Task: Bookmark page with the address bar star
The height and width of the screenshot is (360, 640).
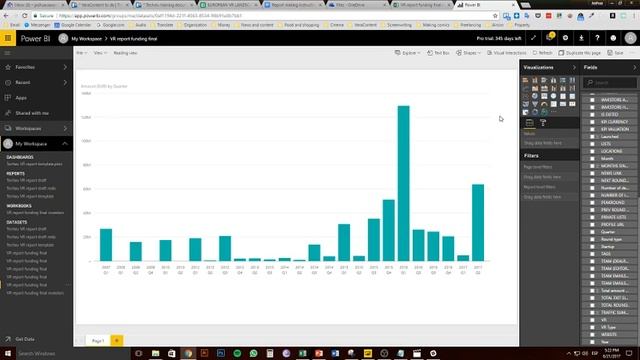Action: [x=495, y=16]
